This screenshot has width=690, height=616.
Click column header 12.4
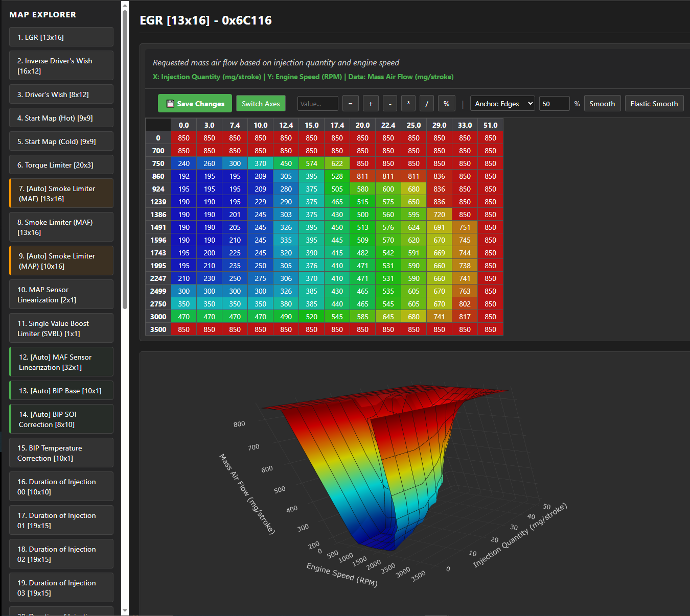[x=286, y=125]
